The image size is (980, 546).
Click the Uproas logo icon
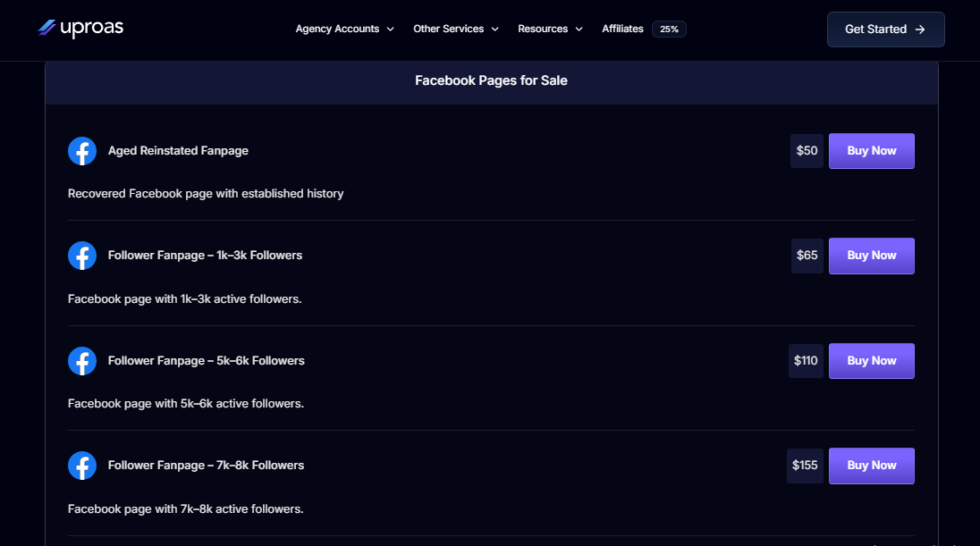click(x=46, y=29)
